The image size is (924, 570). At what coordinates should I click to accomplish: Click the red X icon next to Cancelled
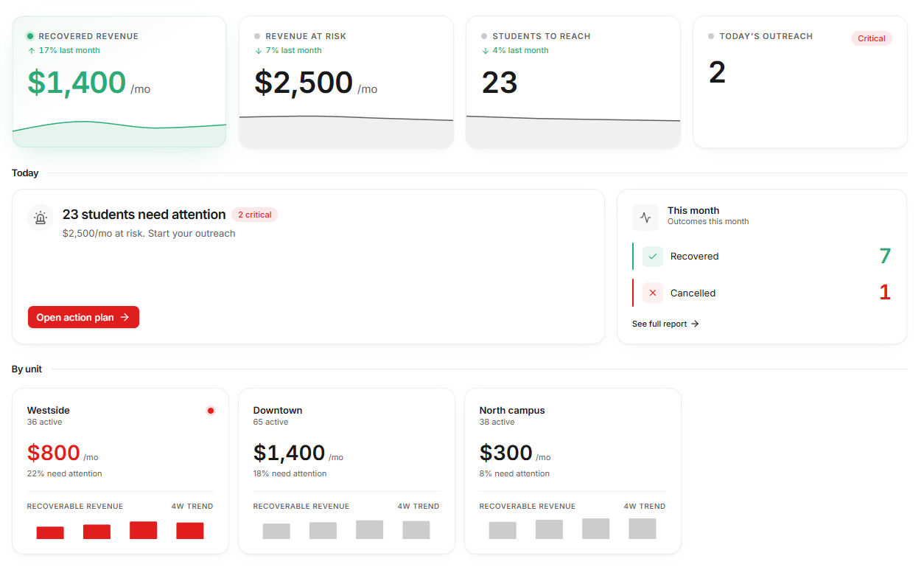click(653, 293)
